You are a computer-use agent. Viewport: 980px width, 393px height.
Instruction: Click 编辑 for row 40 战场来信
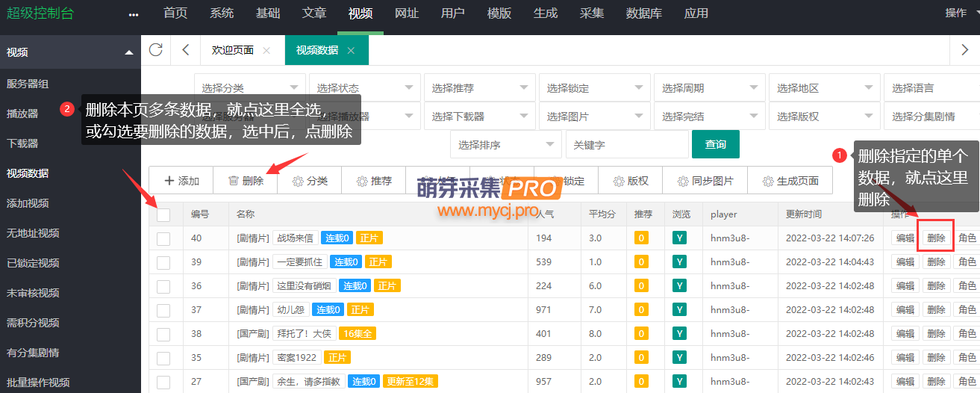tap(905, 238)
